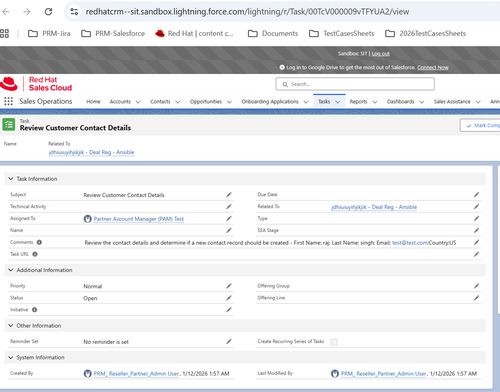Collapse the System Information section
The width and height of the screenshot is (500, 392).
pyautogui.click(x=11, y=358)
